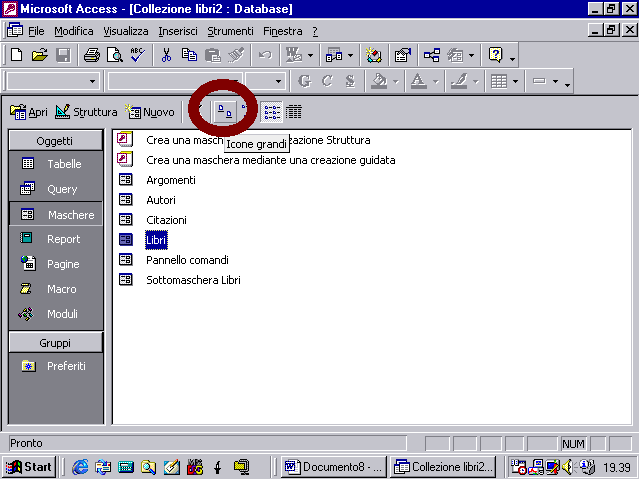
Task: Click the Undo arrow icon
Action: coord(265,55)
